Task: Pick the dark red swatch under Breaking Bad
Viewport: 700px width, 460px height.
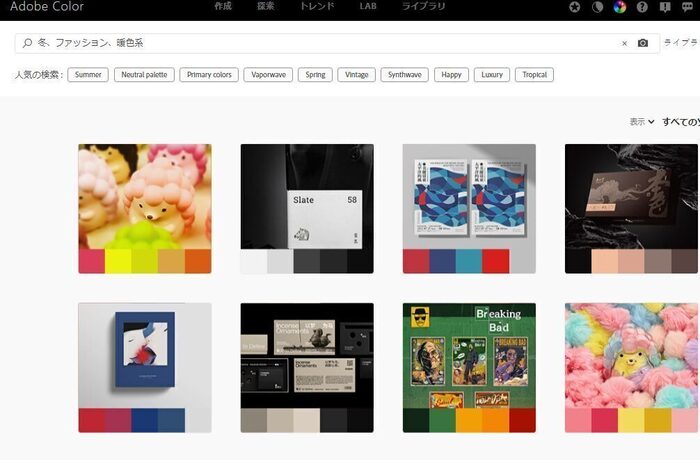Action: [522, 420]
